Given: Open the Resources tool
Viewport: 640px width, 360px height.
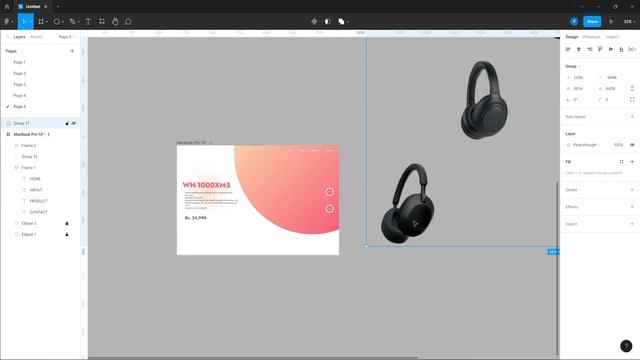Looking at the screenshot, I should click(x=102, y=22).
